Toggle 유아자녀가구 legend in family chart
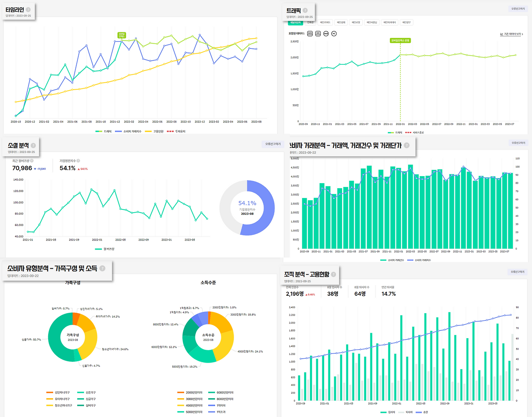 click(58, 399)
